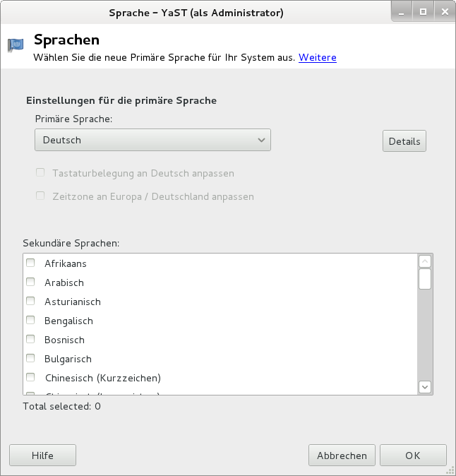Select the Bulgarisch checkbox
456x476 pixels.
point(30,359)
